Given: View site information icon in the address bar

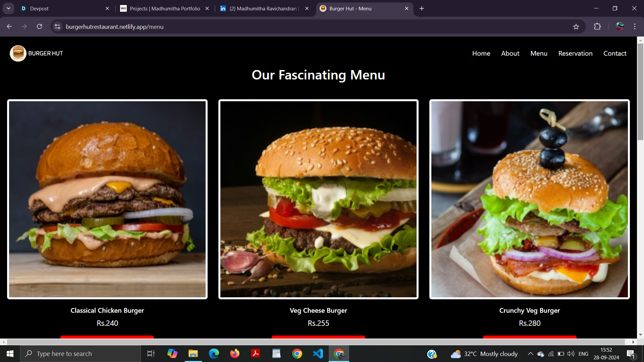Looking at the screenshot, I should point(58,27).
